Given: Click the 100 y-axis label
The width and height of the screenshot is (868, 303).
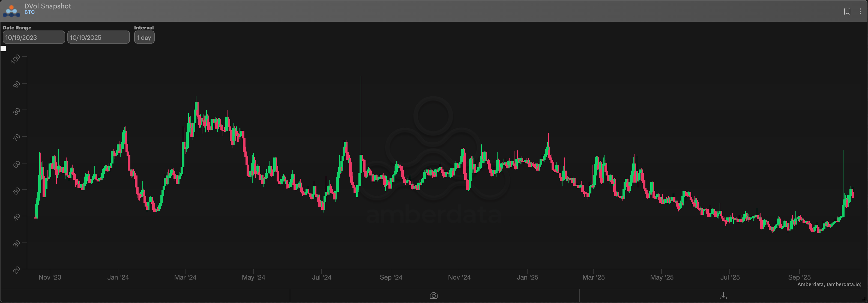Looking at the screenshot, I should point(16,59).
